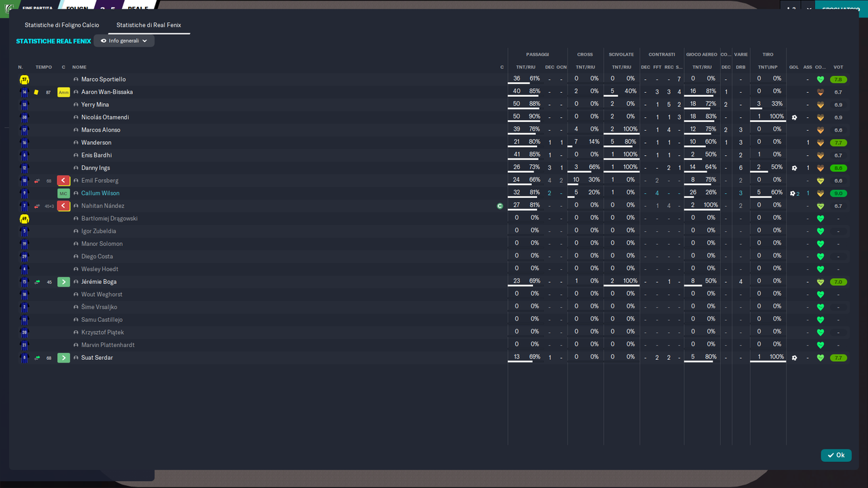Click the green heart condition icon for Marco Sportiello
This screenshot has height=488, width=868.
pos(820,79)
